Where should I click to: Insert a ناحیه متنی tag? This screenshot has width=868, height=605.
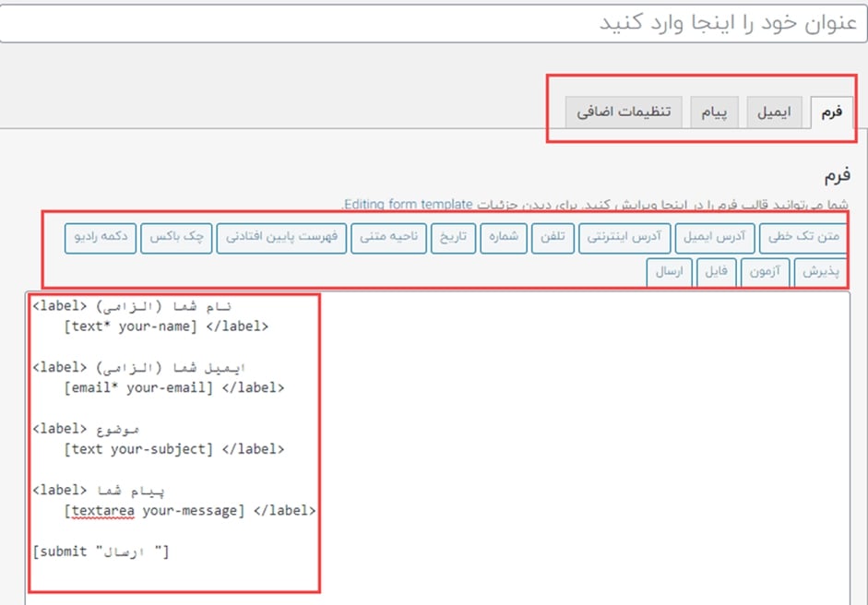point(388,238)
